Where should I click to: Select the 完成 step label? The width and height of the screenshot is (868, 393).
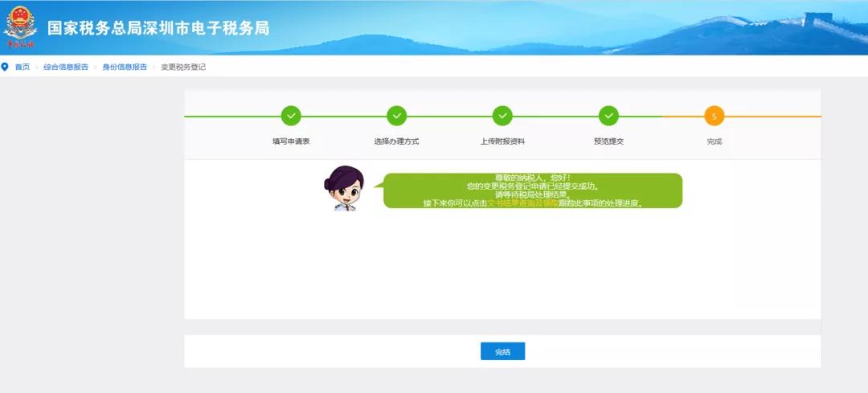pyautogui.click(x=714, y=141)
